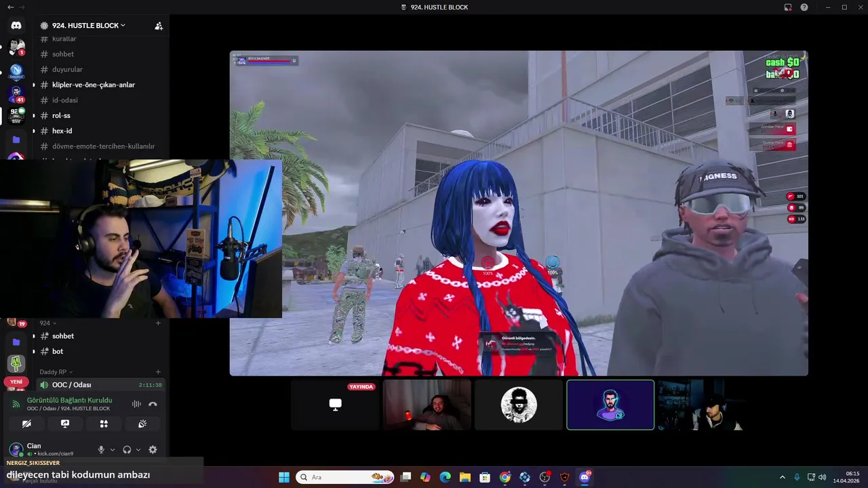Select OOC / Odası voice channel
Image resolution: width=868 pixels, height=488 pixels.
pyautogui.click(x=100, y=385)
